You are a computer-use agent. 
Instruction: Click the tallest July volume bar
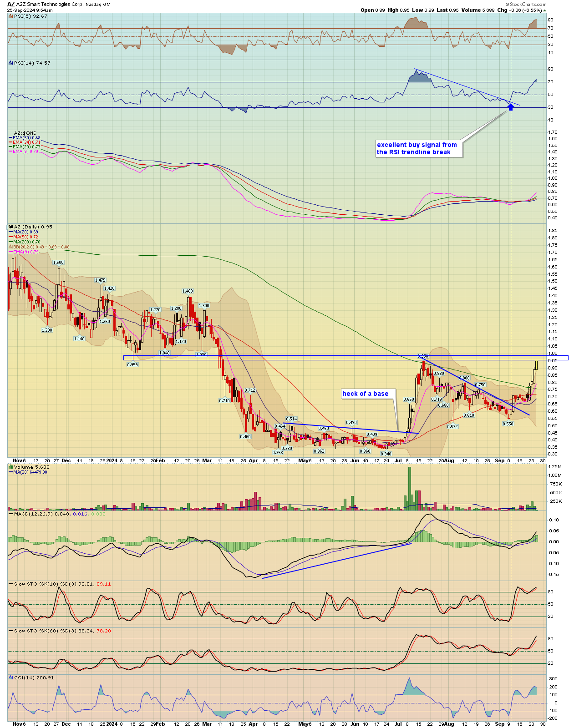[409, 488]
